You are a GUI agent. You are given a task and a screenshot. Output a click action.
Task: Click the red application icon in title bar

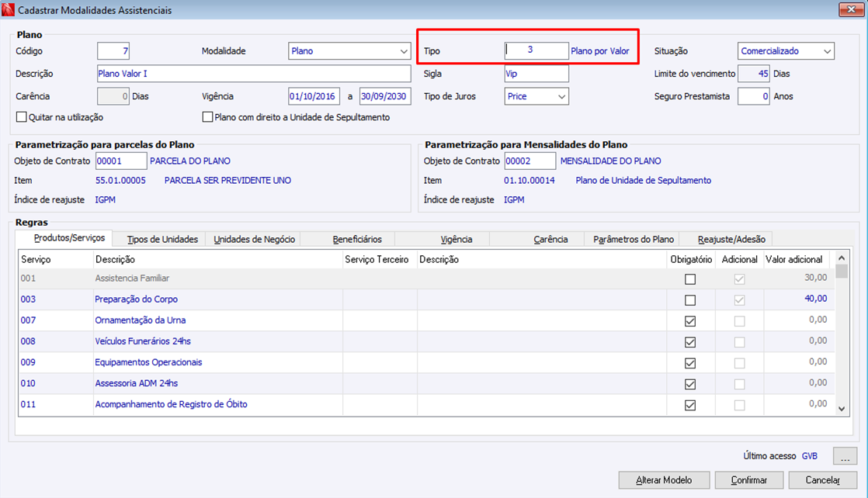click(8, 10)
